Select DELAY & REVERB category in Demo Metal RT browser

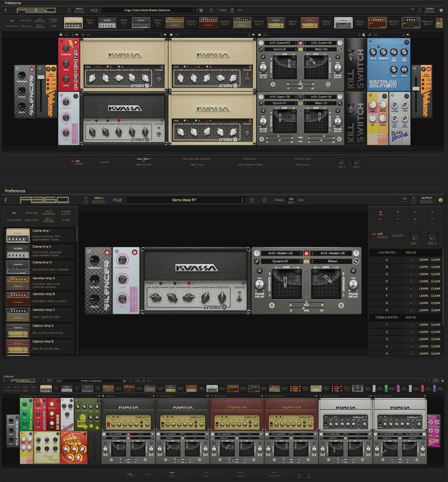(x=48, y=220)
